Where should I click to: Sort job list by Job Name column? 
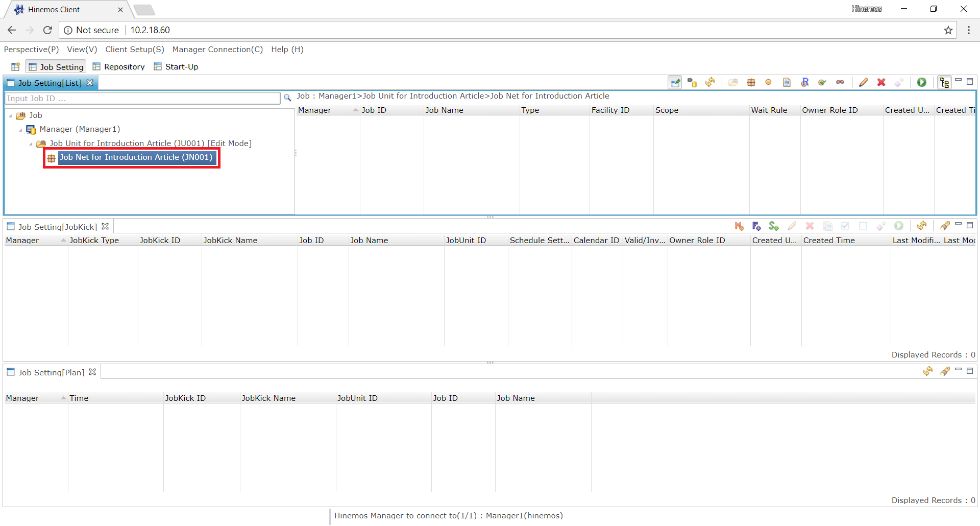click(x=472, y=110)
